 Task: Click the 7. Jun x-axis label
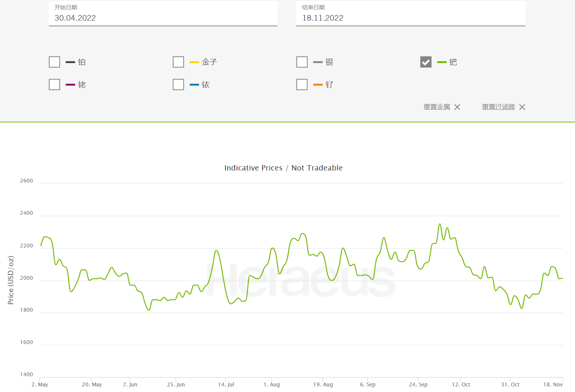(130, 384)
